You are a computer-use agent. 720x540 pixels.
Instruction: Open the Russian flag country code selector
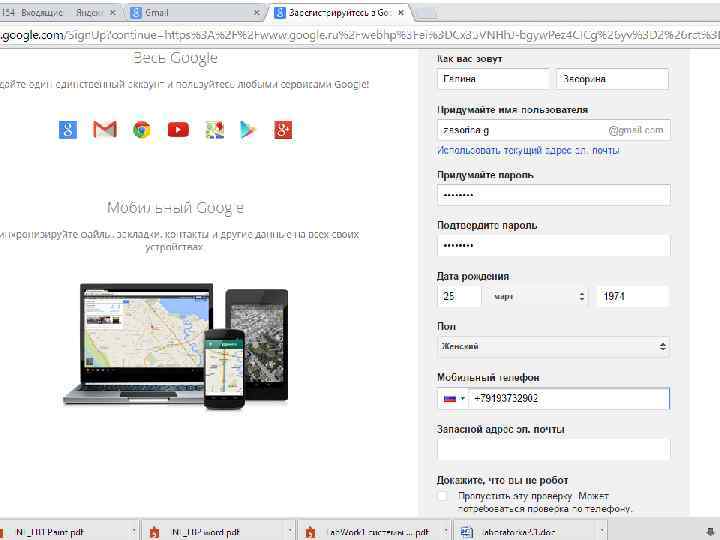454,399
